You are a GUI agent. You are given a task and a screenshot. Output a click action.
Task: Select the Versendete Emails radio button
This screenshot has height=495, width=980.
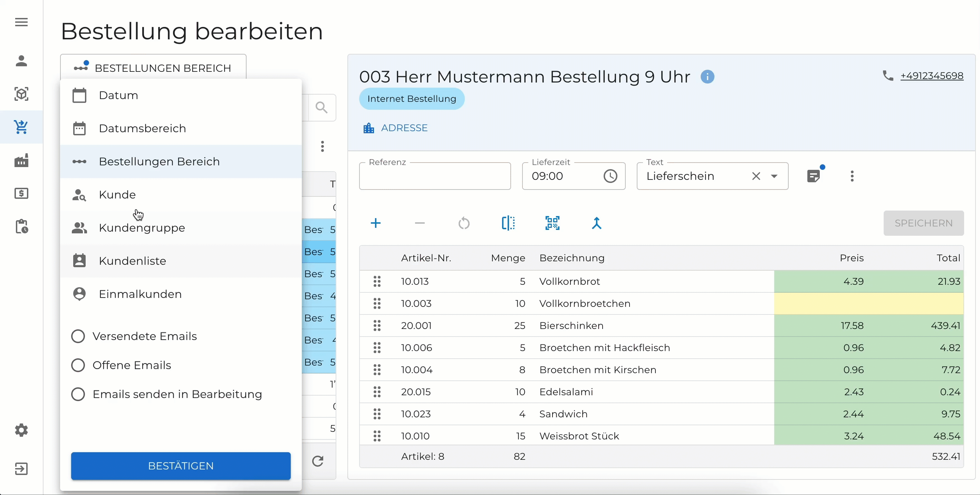click(78, 336)
